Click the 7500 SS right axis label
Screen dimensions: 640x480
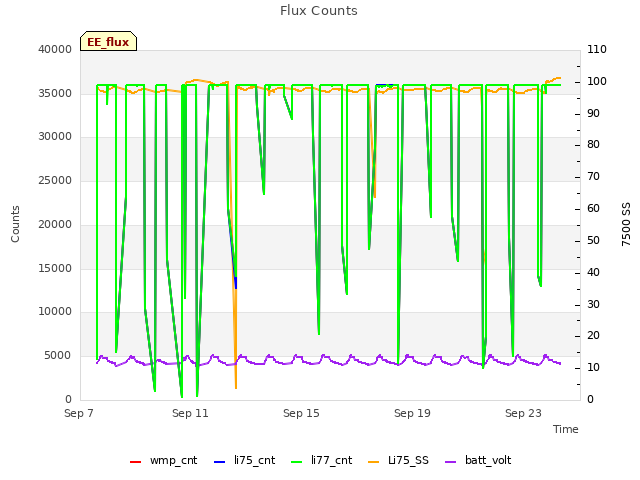click(x=626, y=224)
